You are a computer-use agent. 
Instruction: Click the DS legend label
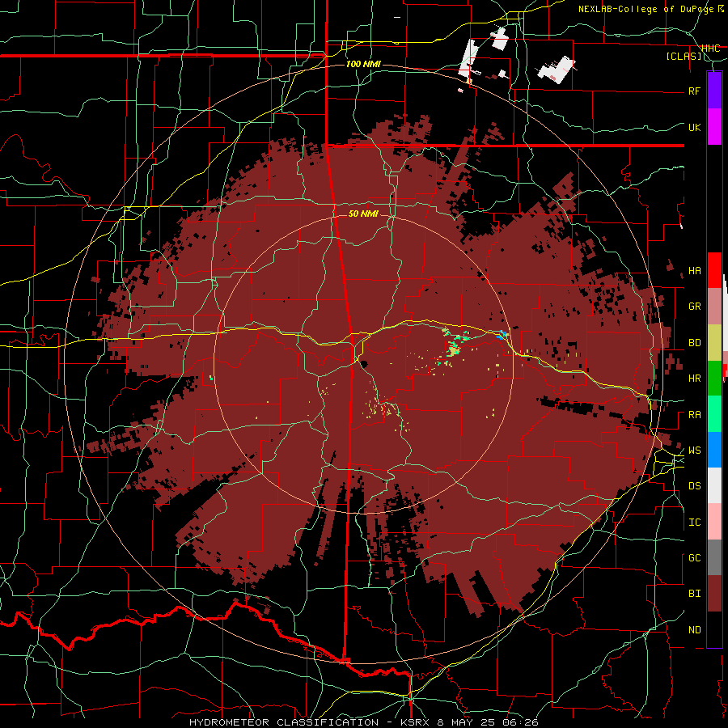[x=694, y=486]
